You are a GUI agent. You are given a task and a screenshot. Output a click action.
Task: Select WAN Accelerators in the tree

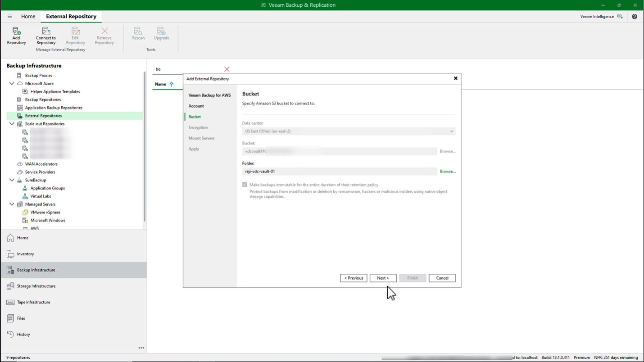point(41,164)
